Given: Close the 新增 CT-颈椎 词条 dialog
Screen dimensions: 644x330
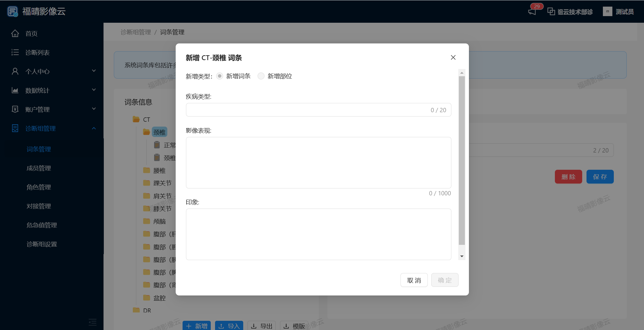Looking at the screenshot, I should pos(453,58).
